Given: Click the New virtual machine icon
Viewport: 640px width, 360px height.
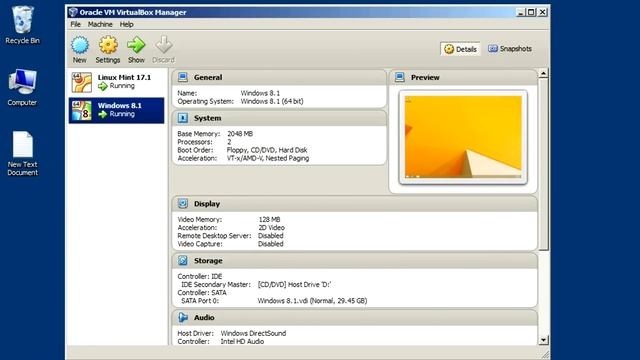Looking at the screenshot, I should pyautogui.click(x=80, y=45).
